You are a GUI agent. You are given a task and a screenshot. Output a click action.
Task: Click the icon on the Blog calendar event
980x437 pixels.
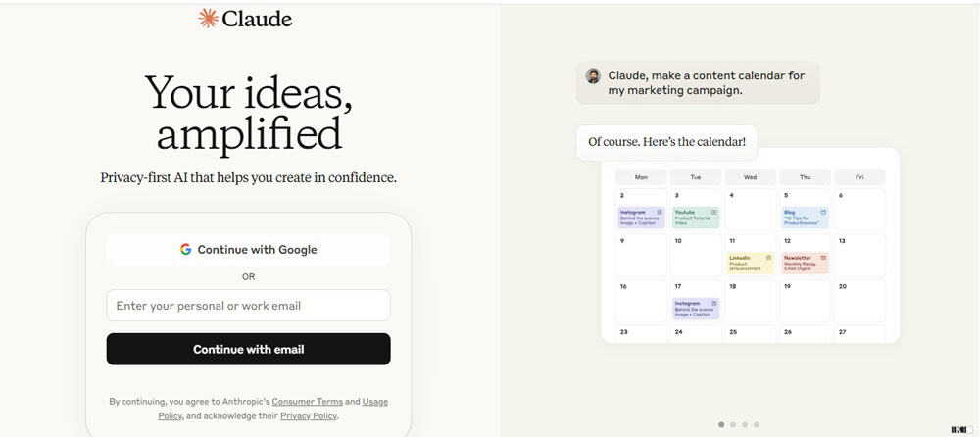point(823,212)
